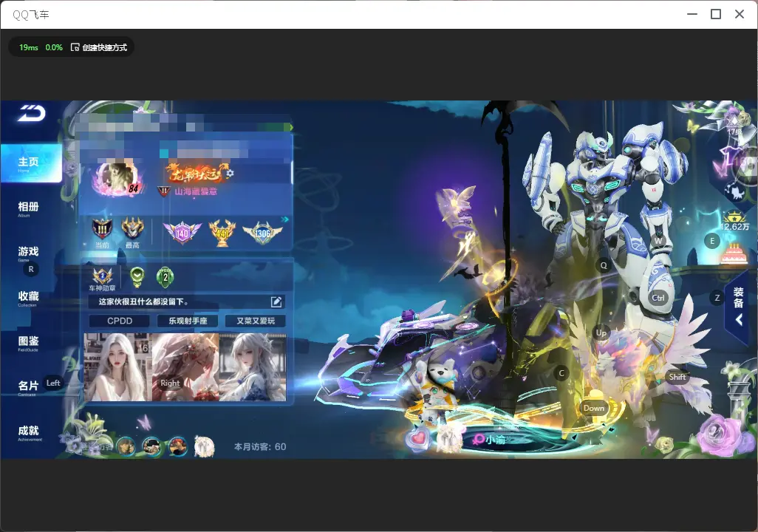The width and height of the screenshot is (758, 532).
Task: Click the 17级 level badge at top-right
Action: point(735,124)
